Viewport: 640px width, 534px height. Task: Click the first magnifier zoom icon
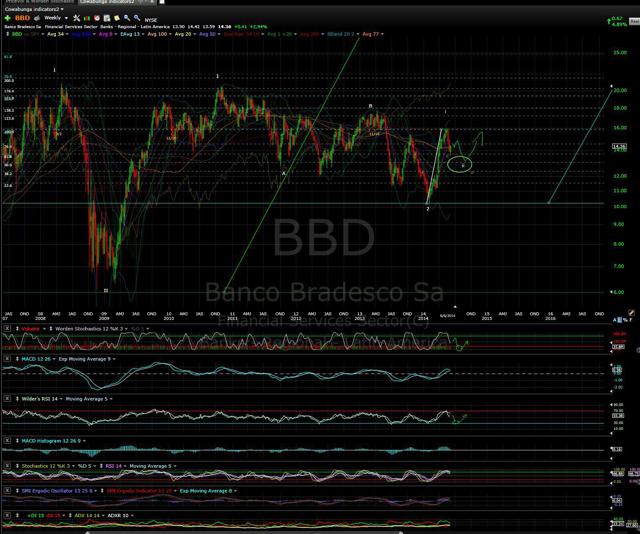(127, 18)
